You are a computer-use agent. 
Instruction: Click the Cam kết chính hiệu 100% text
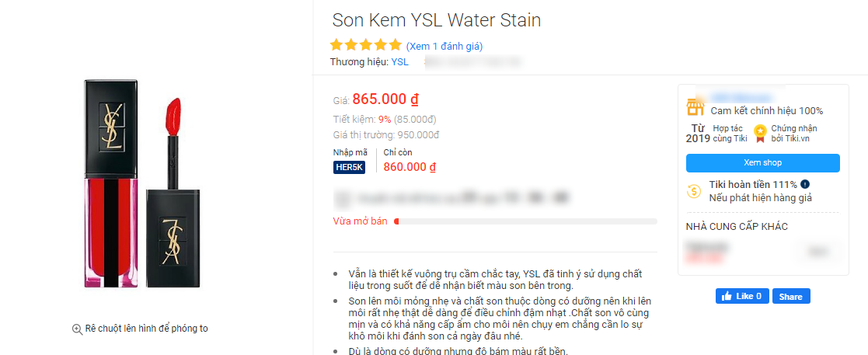[766, 111]
